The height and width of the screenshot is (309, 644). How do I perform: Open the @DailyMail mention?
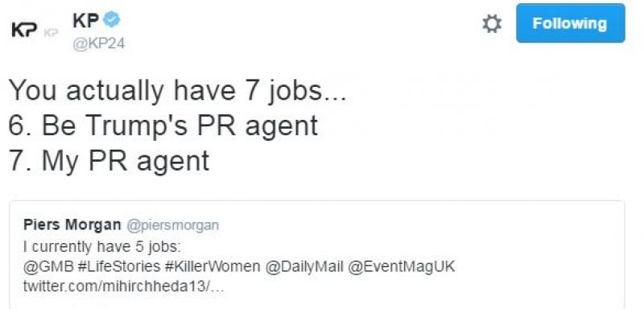(x=304, y=266)
